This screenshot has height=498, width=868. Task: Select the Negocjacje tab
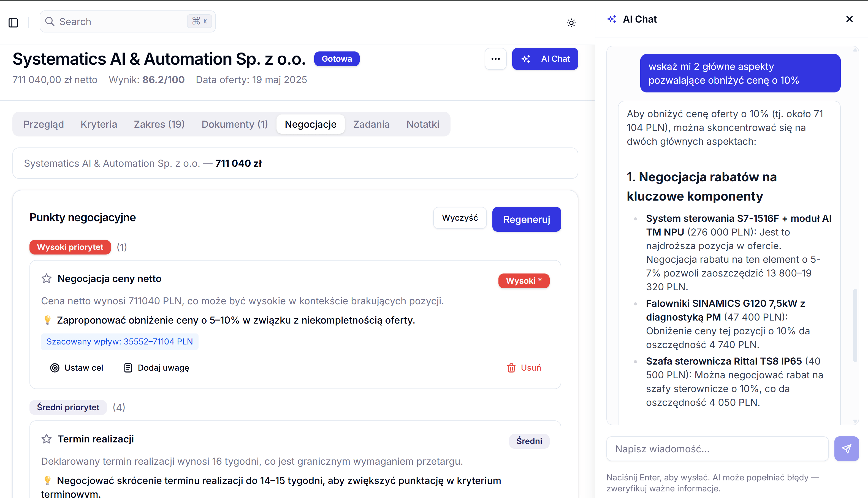[x=310, y=124]
